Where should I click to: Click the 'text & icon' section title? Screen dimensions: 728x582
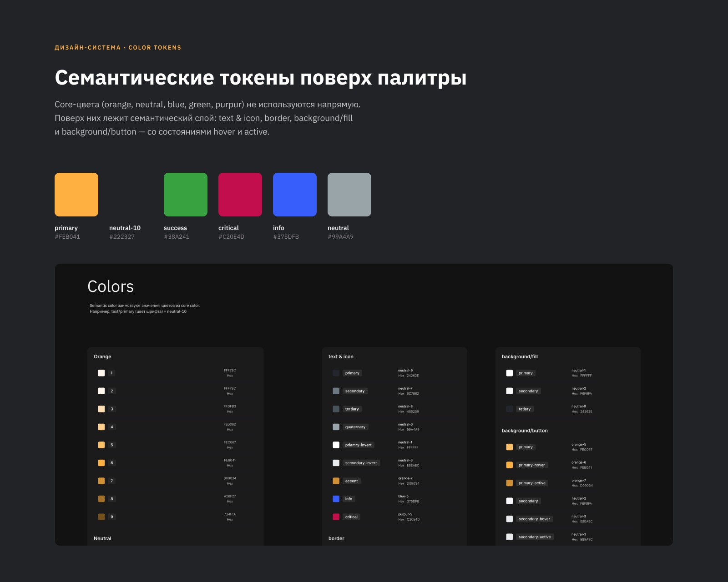tap(341, 356)
